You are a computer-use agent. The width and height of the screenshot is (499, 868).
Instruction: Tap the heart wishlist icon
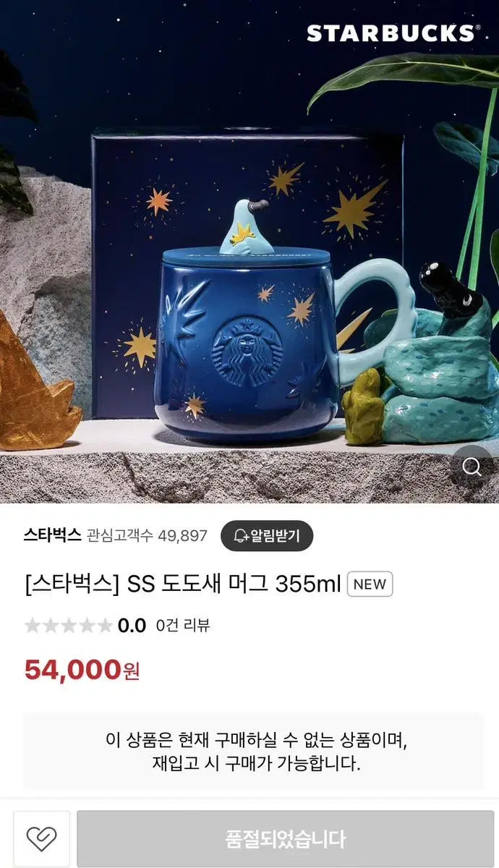[41, 839]
